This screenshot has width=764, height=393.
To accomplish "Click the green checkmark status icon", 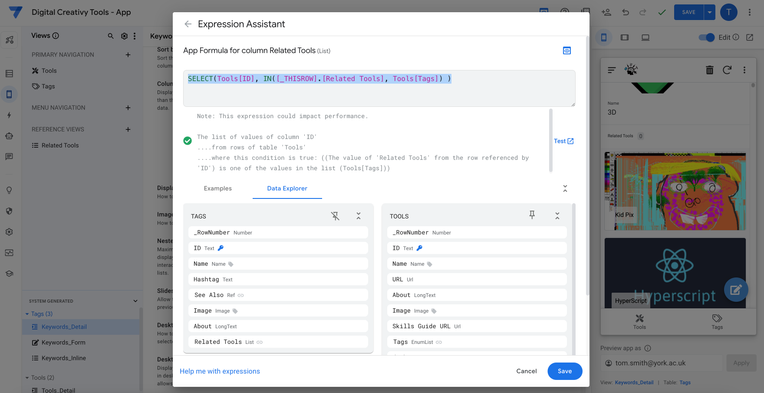I will point(661,12).
